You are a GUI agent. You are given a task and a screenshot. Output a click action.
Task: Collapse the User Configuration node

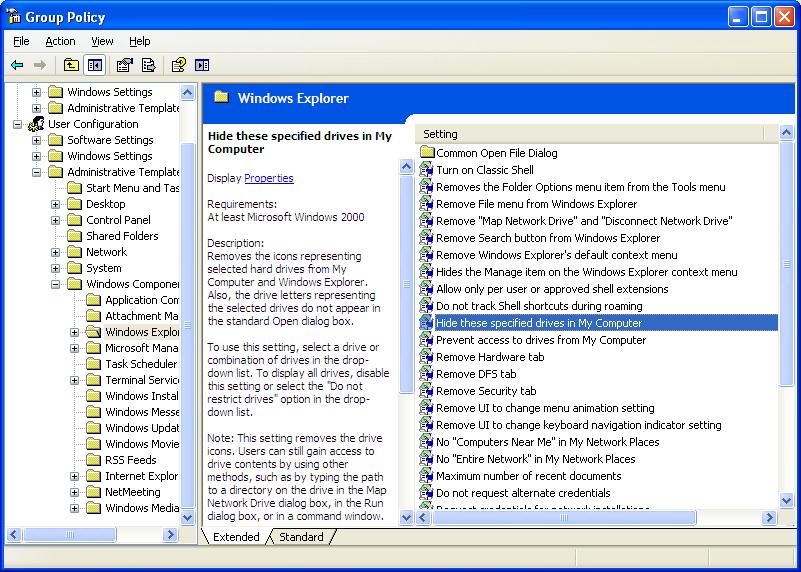(17, 124)
